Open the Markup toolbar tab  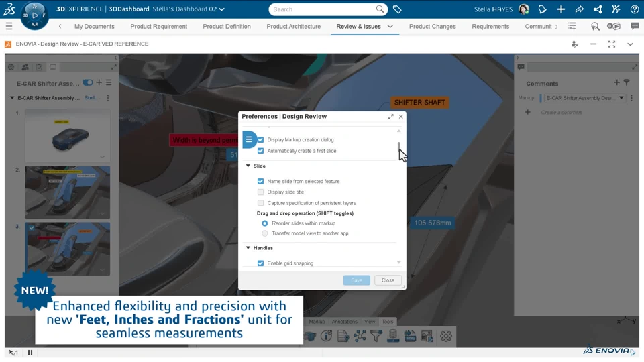pos(317,322)
